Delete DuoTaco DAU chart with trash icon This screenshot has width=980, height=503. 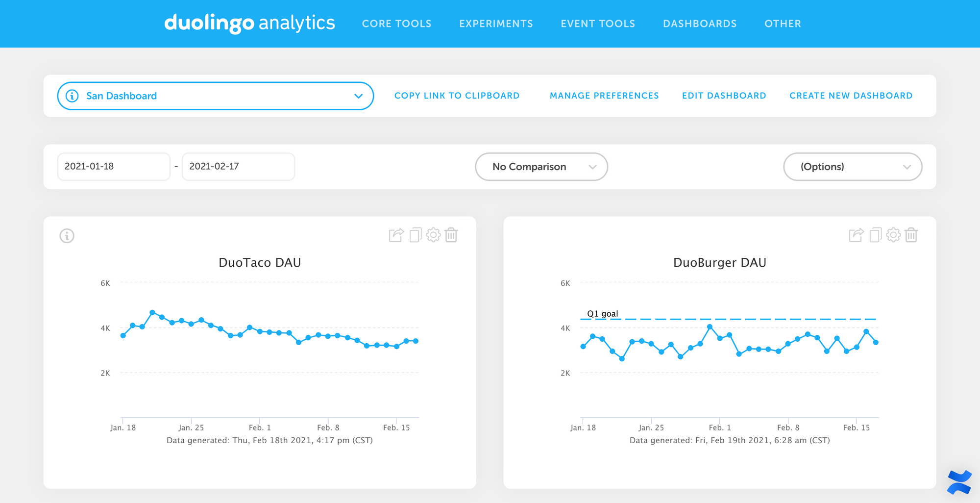click(x=451, y=235)
